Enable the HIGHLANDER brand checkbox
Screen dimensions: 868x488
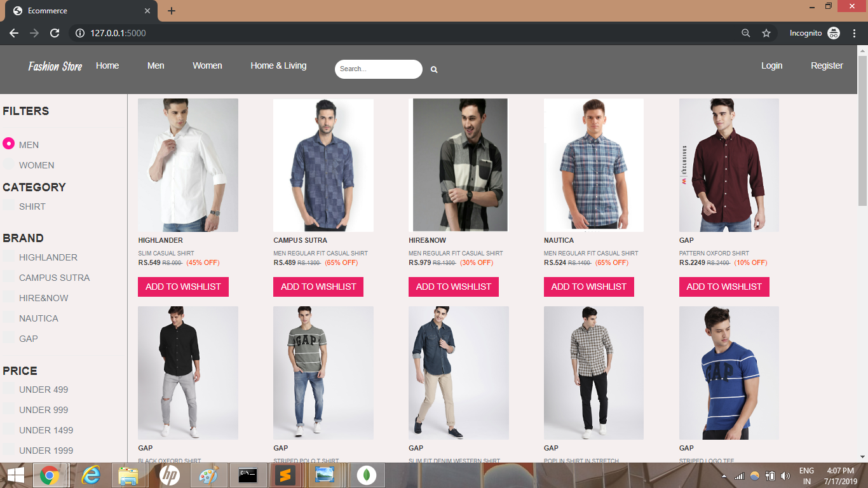click(x=8, y=256)
